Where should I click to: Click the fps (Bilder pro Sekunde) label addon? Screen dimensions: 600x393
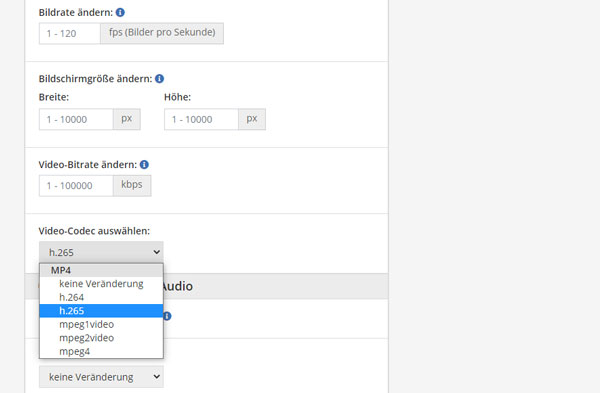[162, 33]
